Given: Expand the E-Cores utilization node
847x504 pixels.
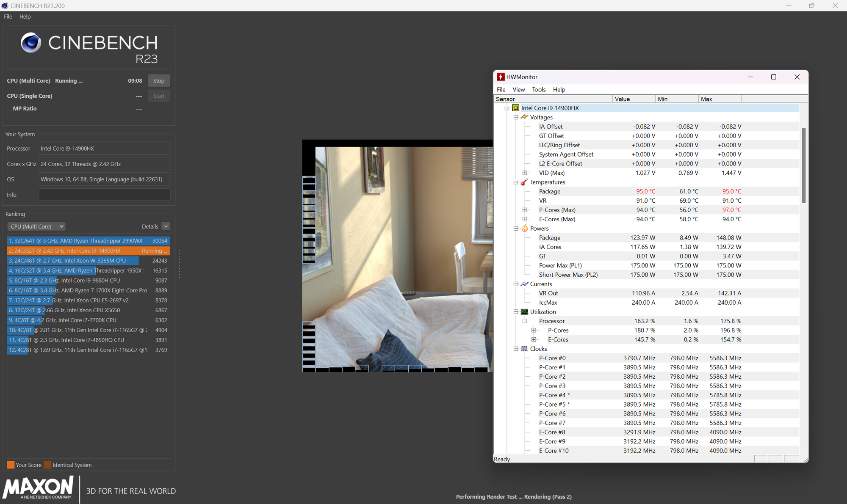Looking at the screenshot, I should tap(534, 340).
